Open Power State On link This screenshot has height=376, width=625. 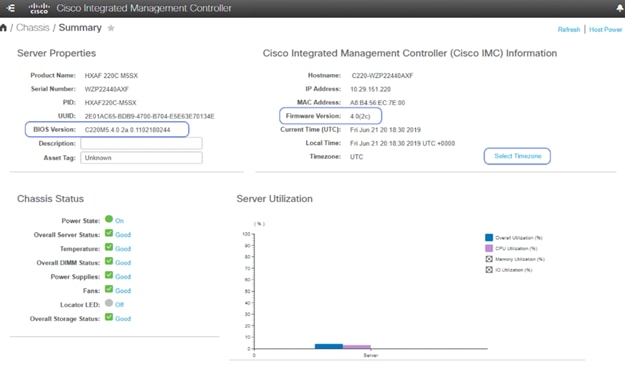tap(119, 220)
